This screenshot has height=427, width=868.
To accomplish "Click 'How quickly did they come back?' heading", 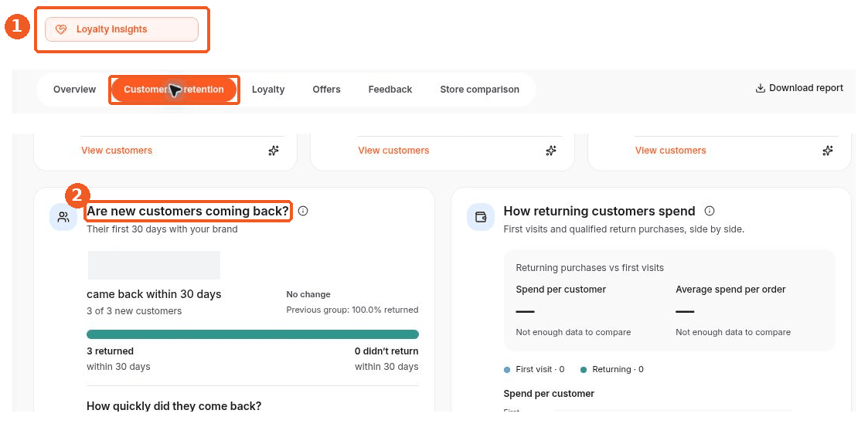I will click(174, 406).
